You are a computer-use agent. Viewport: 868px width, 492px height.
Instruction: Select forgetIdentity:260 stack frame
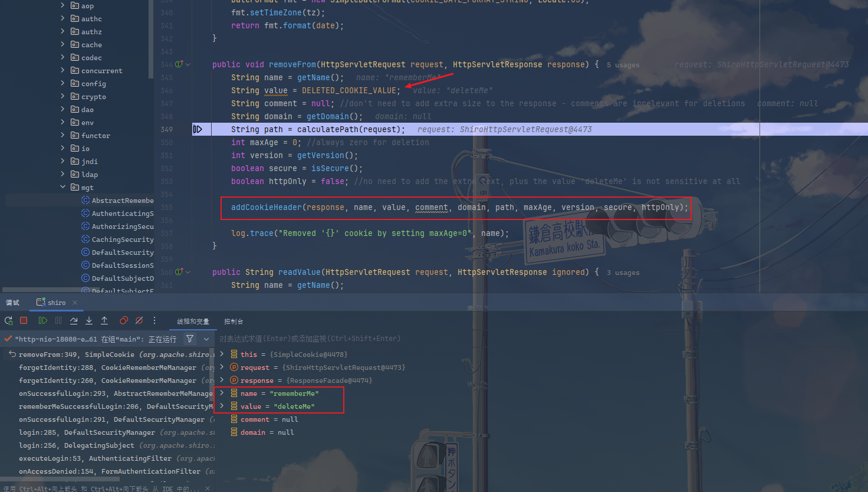(107, 381)
